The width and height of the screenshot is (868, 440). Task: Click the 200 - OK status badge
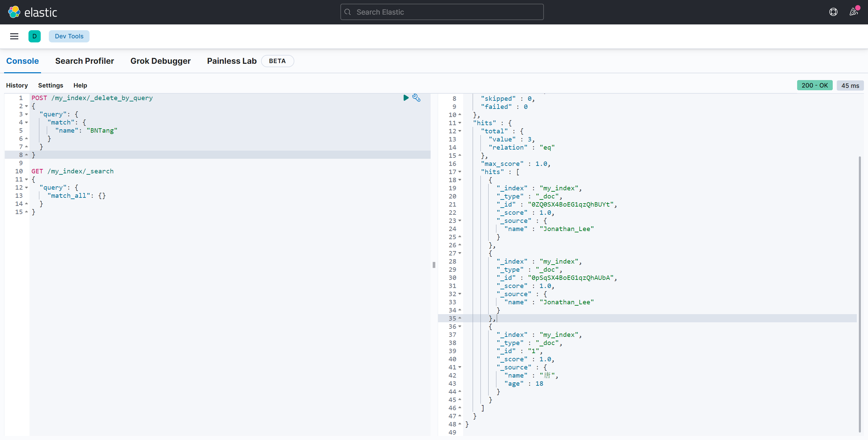815,85
